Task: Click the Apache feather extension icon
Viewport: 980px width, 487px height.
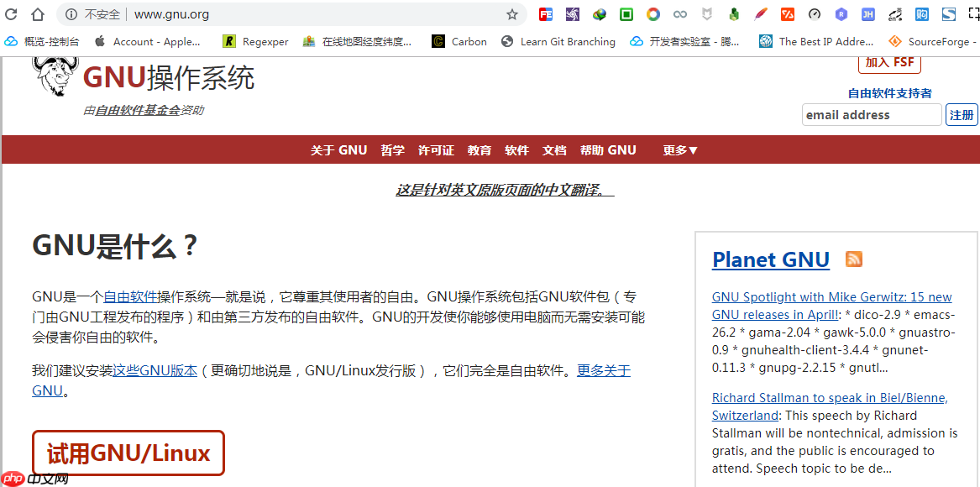Action: [x=760, y=13]
